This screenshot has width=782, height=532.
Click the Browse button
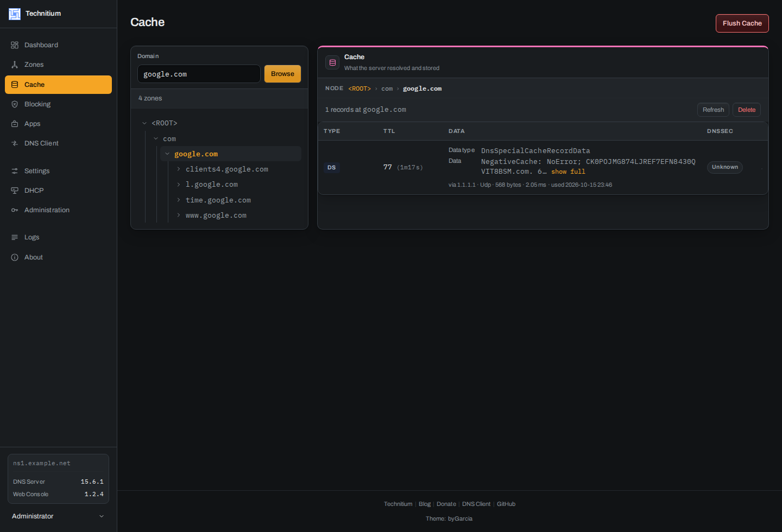282,74
